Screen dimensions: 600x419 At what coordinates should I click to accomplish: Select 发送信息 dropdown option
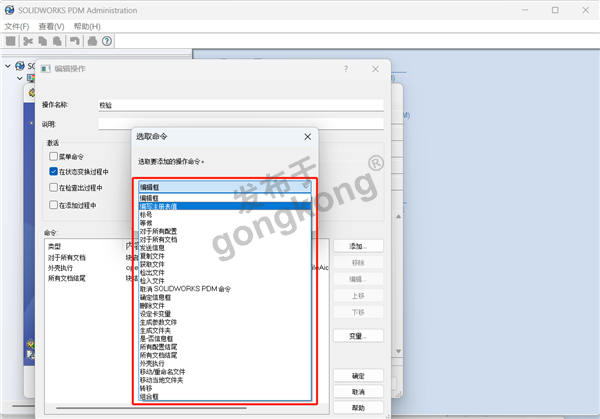225,248
